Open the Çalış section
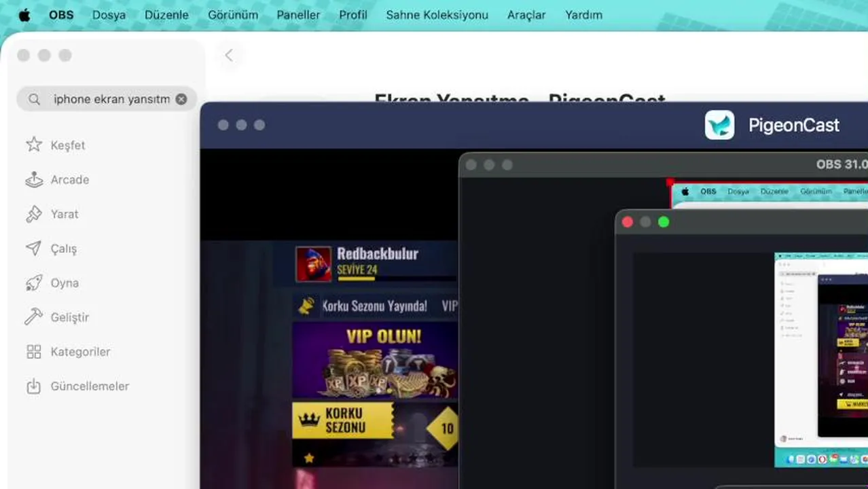The width and height of the screenshot is (868, 489). [x=64, y=249]
